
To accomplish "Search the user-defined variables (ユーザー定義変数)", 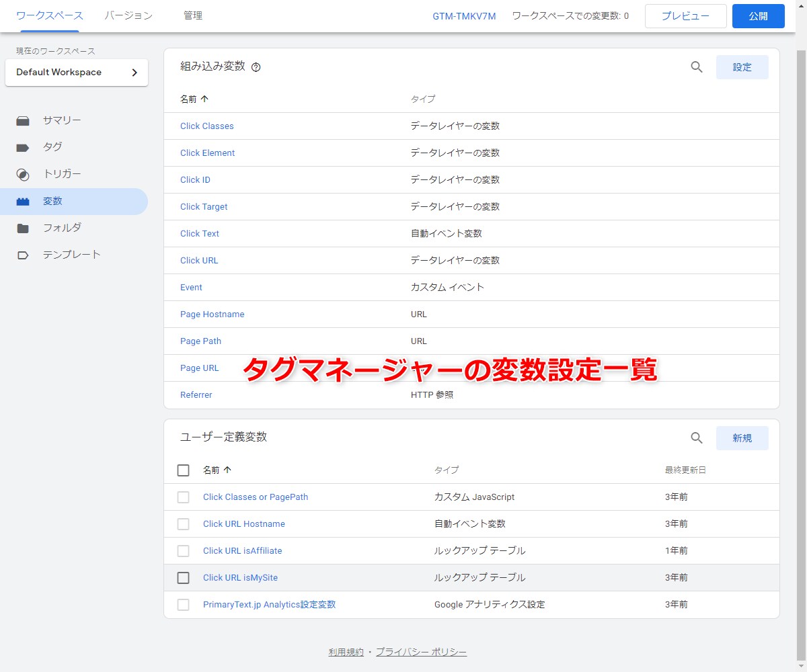I will 697,438.
